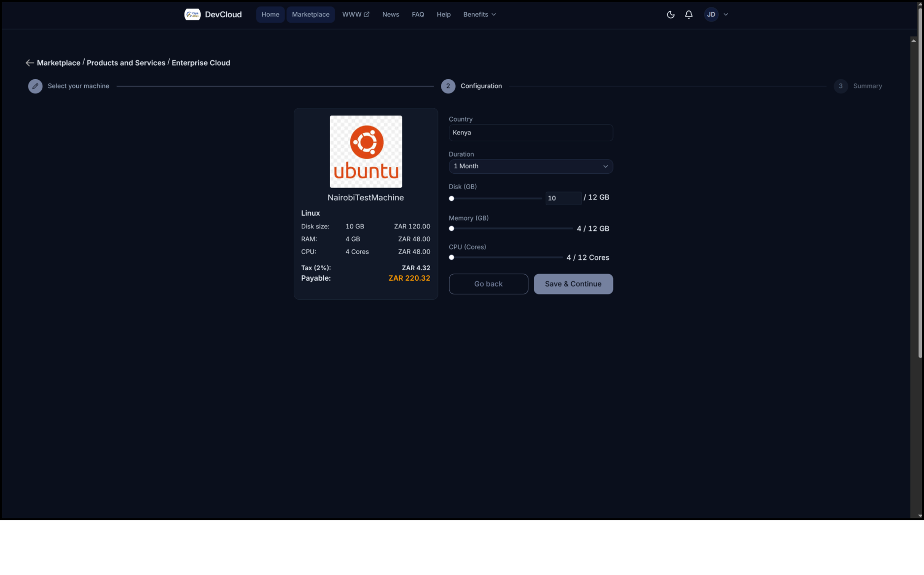924x575 pixels.
Task: Click the Select your machine step
Action: coord(78,86)
